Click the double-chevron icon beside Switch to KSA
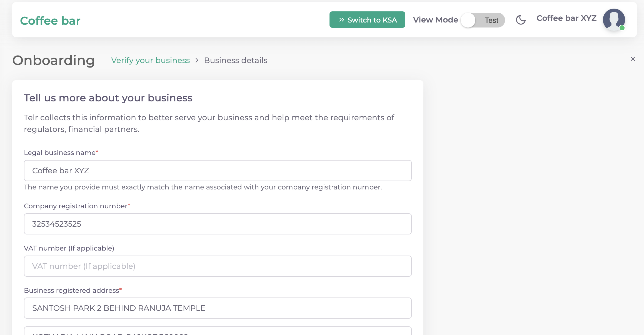 point(341,20)
